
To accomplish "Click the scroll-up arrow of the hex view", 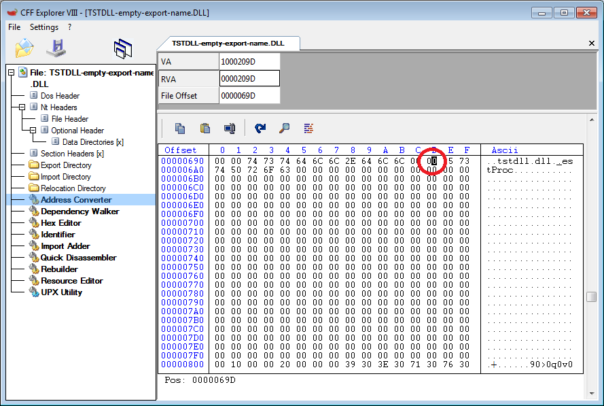I will tap(592, 120).
